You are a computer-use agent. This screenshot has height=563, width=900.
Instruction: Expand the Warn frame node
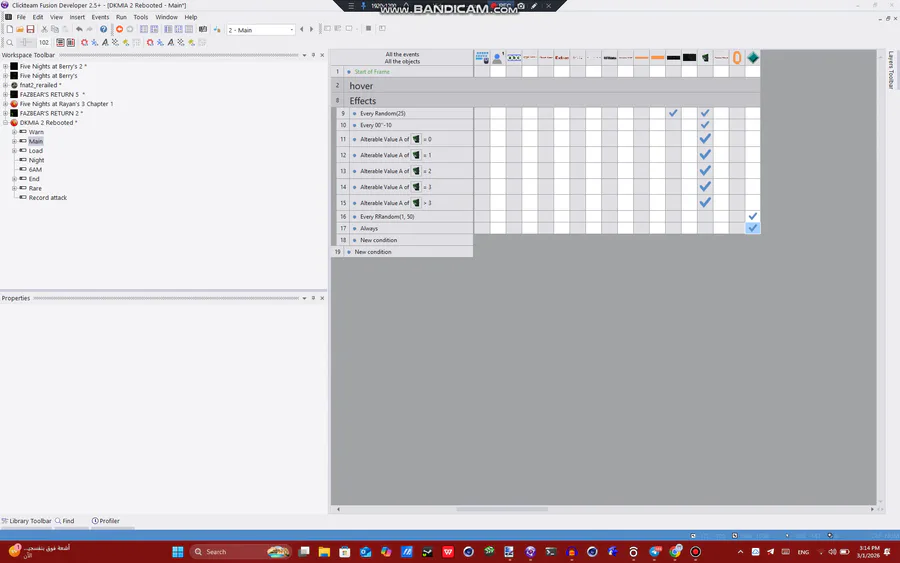(14, 132)
